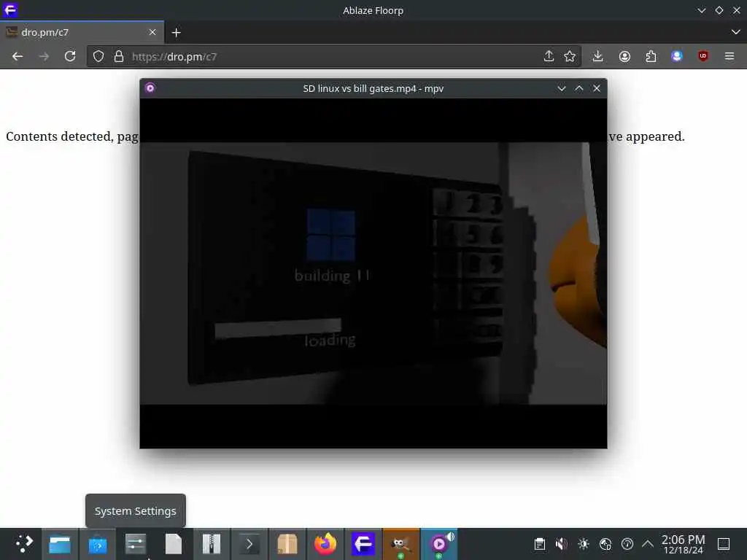747x560 pixels.
Task: Open the browser downloads panel
Action: click(598, 56)
